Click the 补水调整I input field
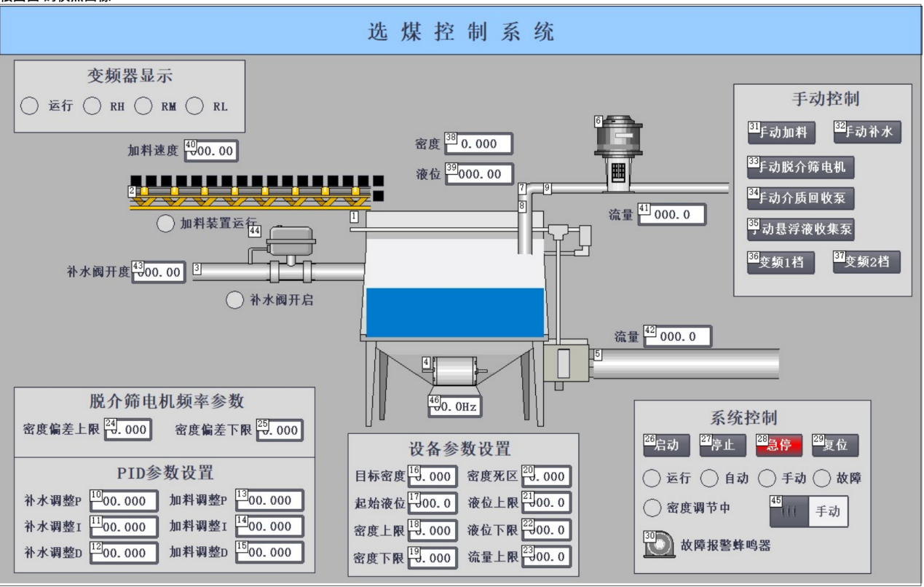 [123, 527]
